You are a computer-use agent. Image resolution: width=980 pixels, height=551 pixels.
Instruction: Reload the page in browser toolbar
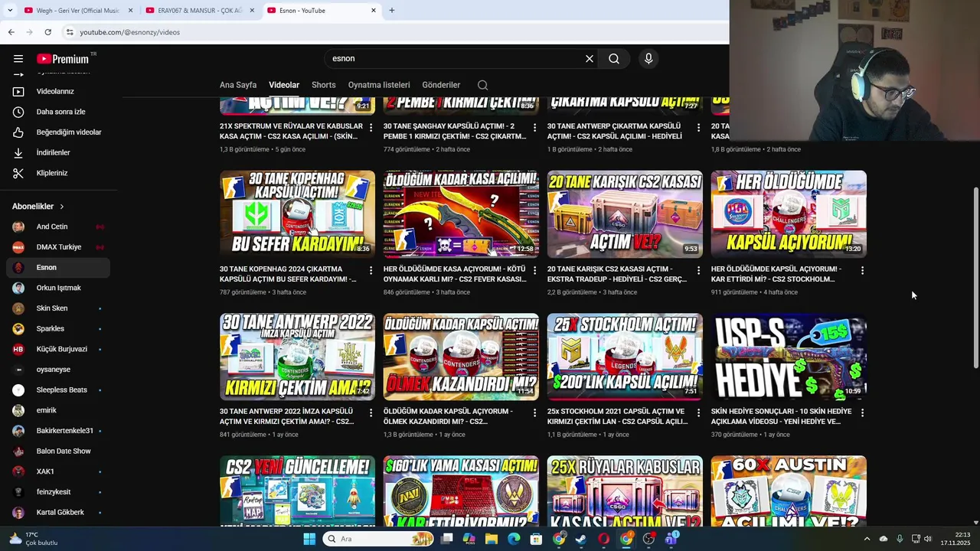point(47,32)
